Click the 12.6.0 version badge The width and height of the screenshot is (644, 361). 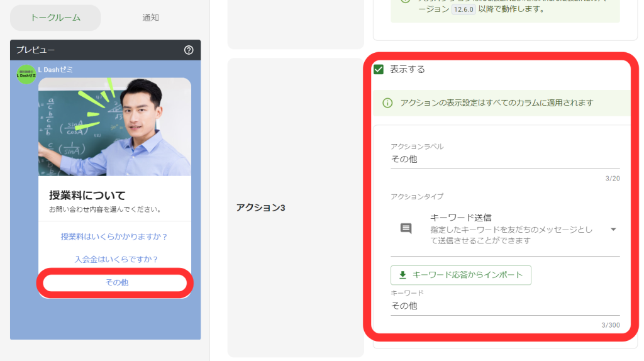(464, 9)
